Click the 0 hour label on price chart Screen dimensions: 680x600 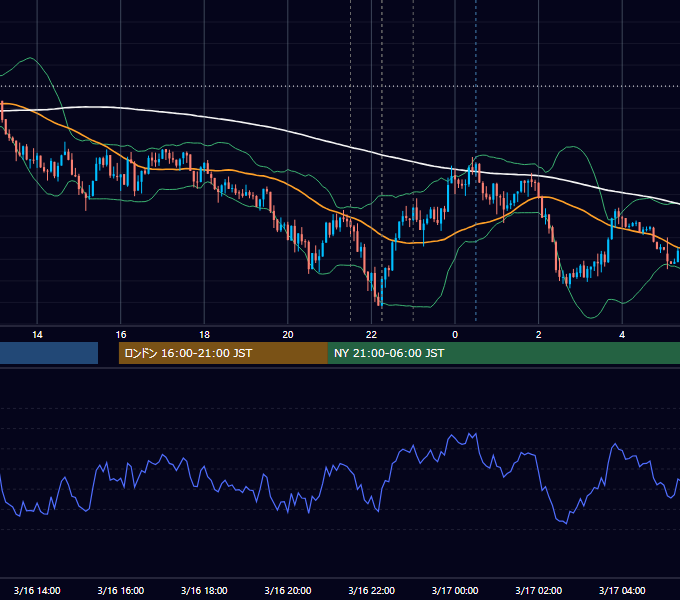pyautogui.click(x=455, y=335)
